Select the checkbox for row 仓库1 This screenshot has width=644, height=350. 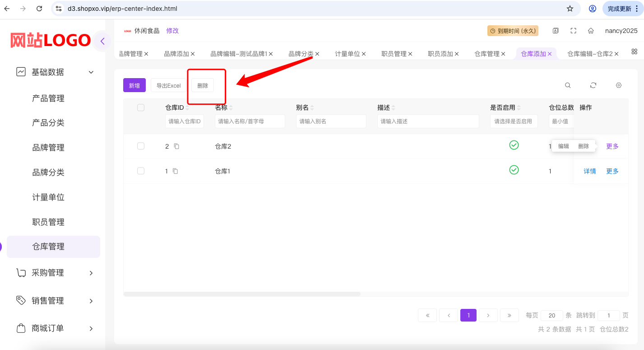(x=141, y=171)
